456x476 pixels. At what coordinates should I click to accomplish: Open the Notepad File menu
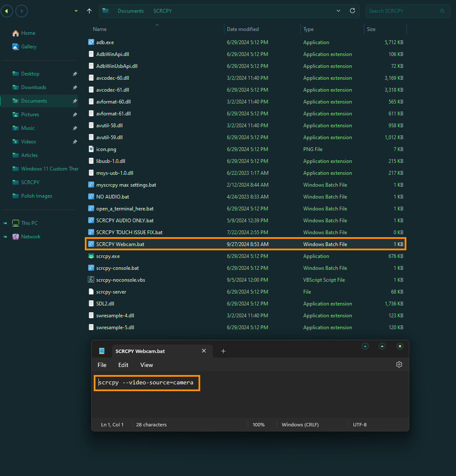pyautogui.click(x=102, y=365)
